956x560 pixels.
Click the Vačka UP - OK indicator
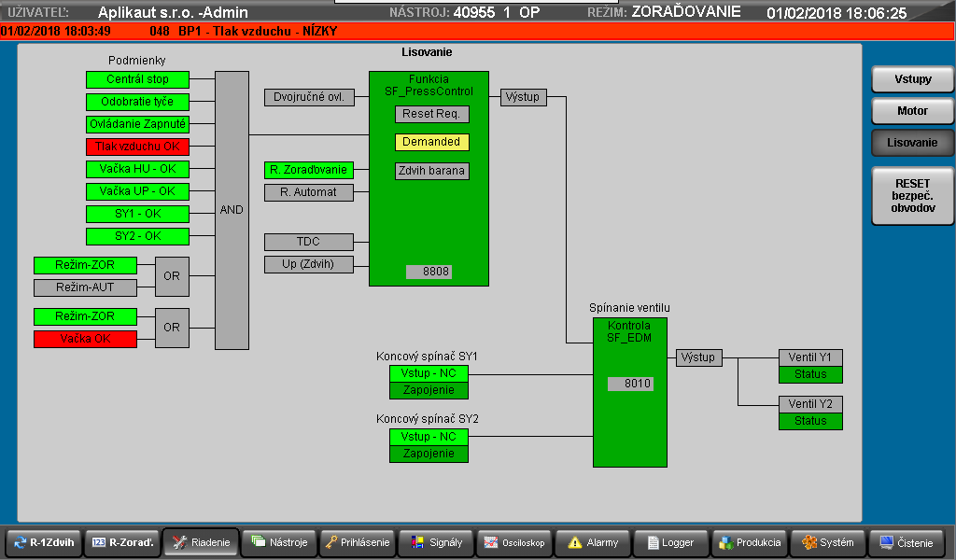138,191
